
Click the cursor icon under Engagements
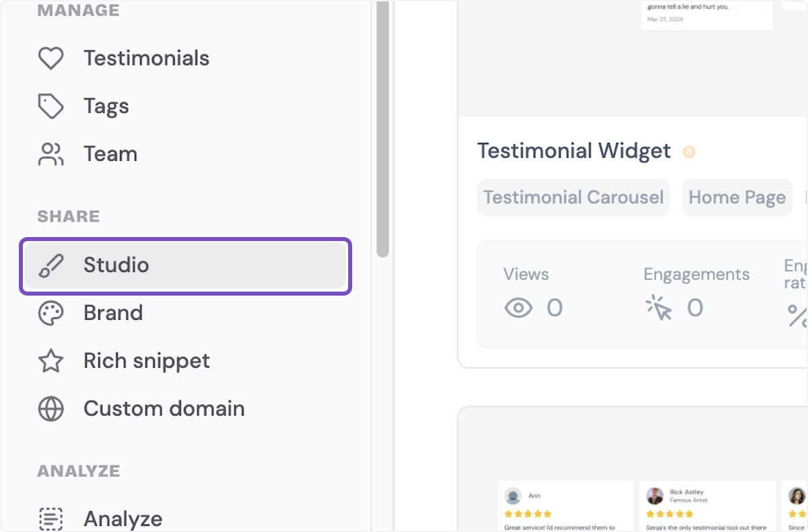[659, 308]
